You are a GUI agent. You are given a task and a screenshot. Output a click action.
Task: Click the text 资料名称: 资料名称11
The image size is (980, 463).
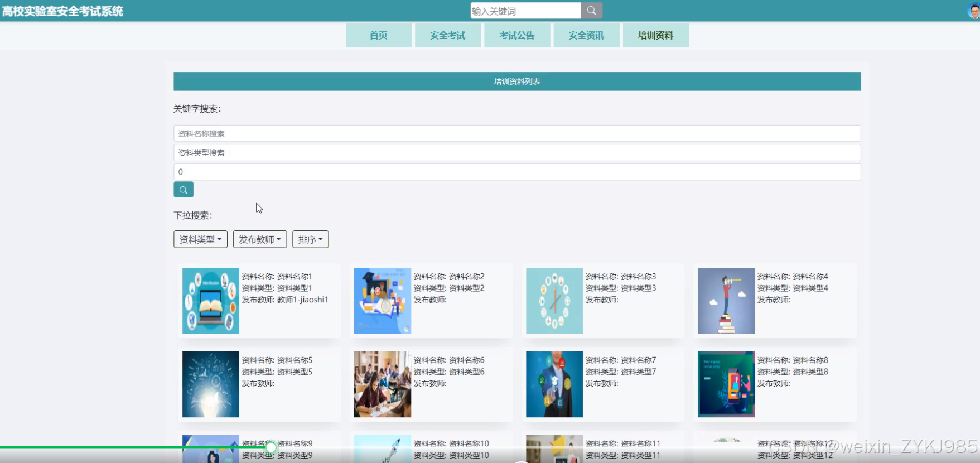pos(623,444)
